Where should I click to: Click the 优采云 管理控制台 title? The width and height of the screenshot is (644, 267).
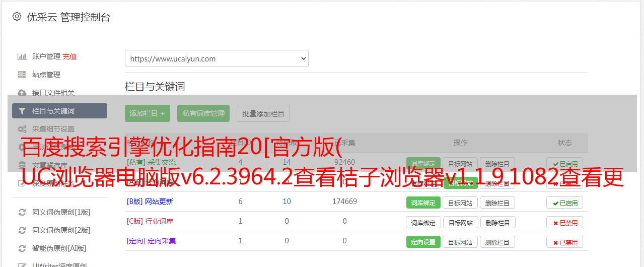(x=68, y=17)
